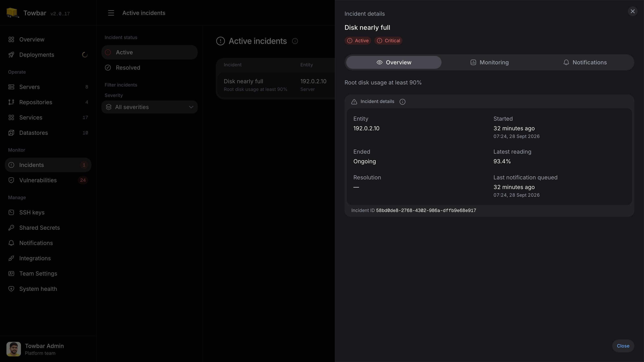Click the Towbar Admin avatar
Screen dimensions: 644x362
(13, 349)
